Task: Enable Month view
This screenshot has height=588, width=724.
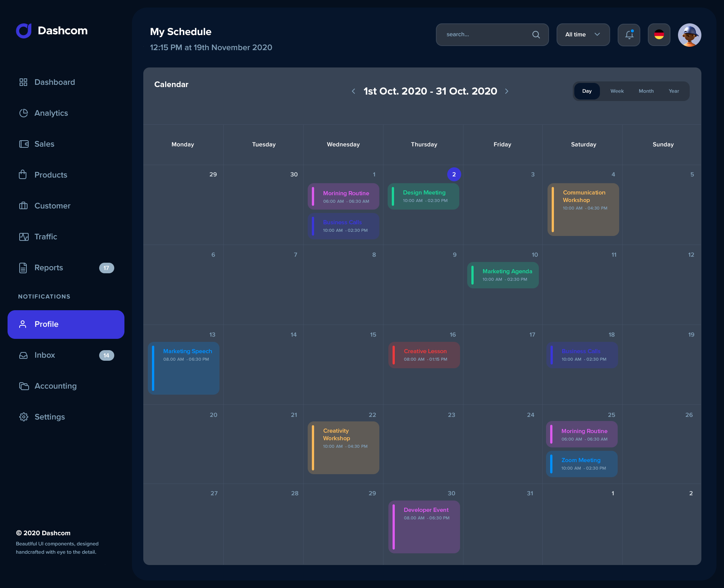Action: point(646,91)
